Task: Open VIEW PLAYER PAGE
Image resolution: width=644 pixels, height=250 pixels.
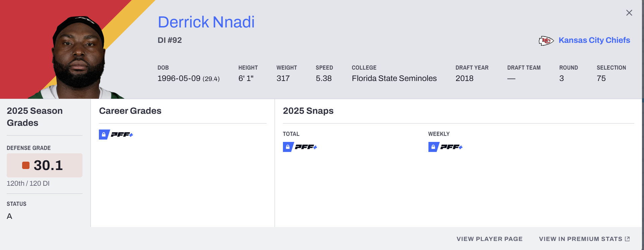Action: [489, 239]
